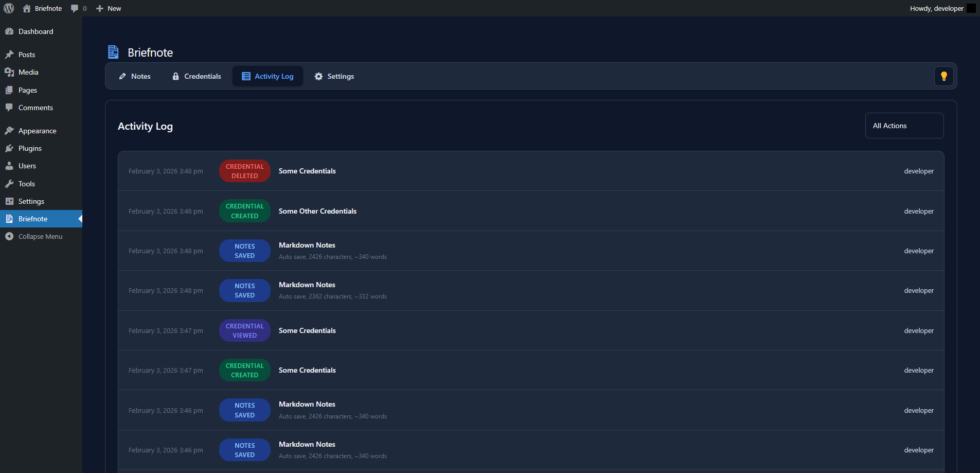This screenshot has width=980, height=473.
Task: Click the user avatar in admin bar
Action: tap(971, 8)
